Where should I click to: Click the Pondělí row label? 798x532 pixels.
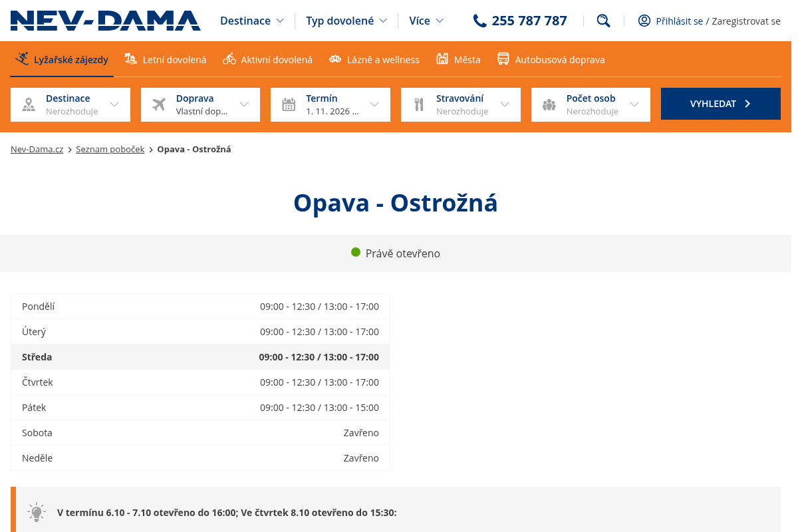point(39,307)
